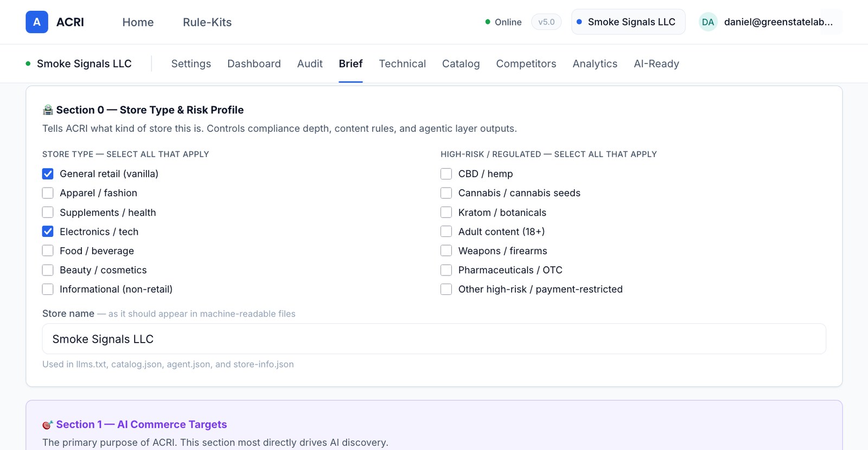Click the DA user avatar
868x450 pixels.
point(708,22)
